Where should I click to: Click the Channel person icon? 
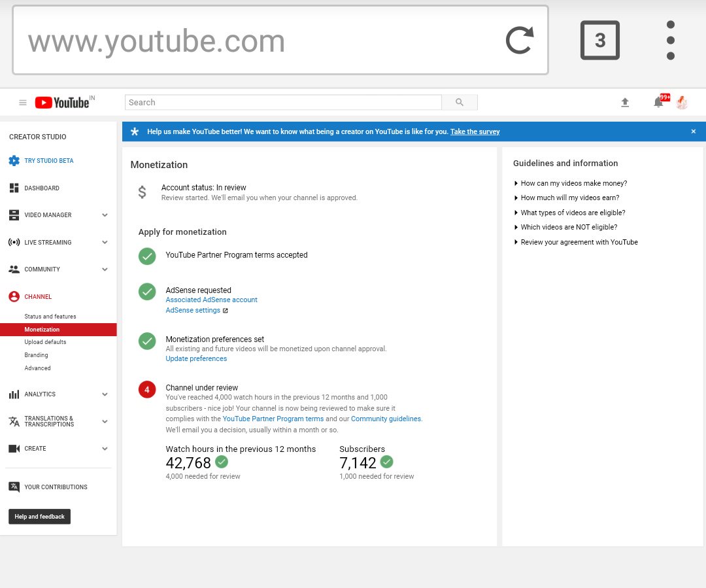click(x=14, y=296)
